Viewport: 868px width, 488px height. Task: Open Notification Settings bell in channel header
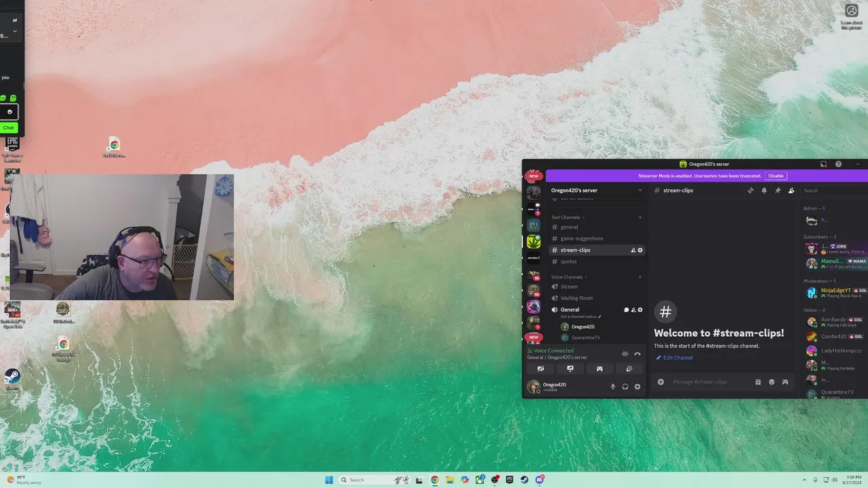(x=764, y=190)
